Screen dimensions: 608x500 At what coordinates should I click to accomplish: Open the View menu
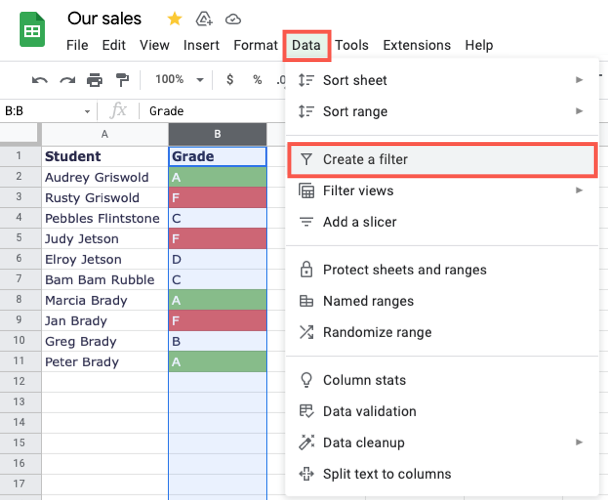point(154,45)
